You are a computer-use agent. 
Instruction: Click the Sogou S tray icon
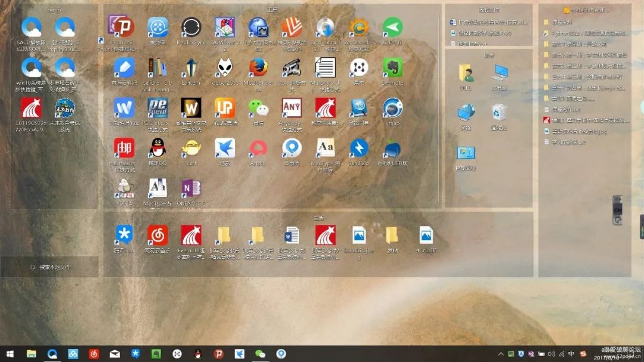click(x=583, y=354)
